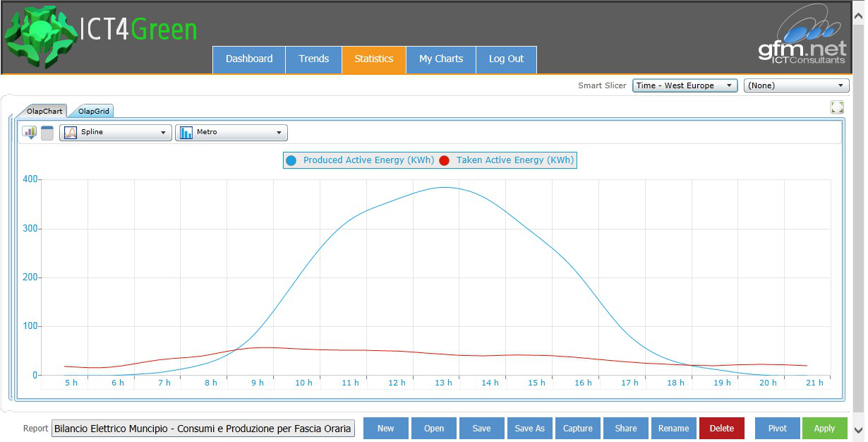Click the fullscreen expand icon

pos(837,107)
